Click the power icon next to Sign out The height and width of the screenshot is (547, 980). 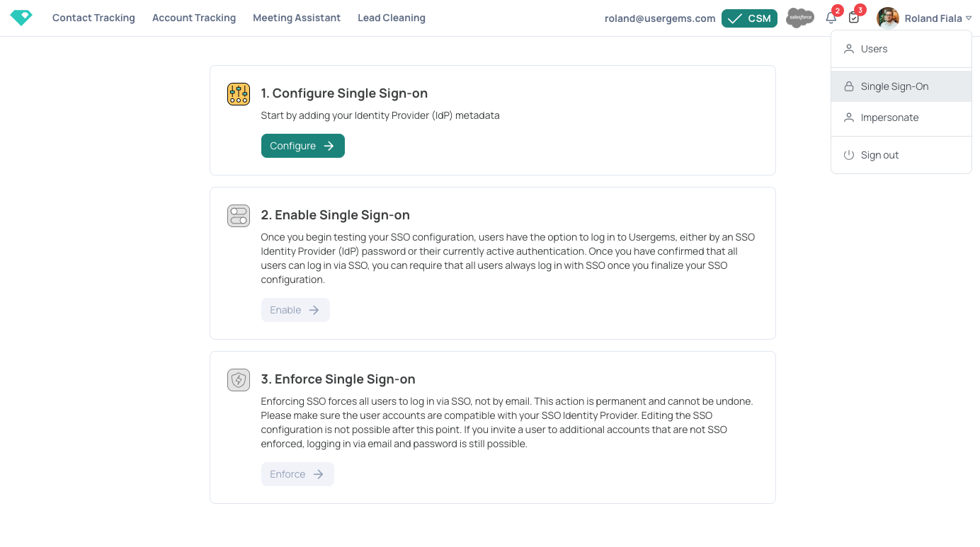point(848,155)
